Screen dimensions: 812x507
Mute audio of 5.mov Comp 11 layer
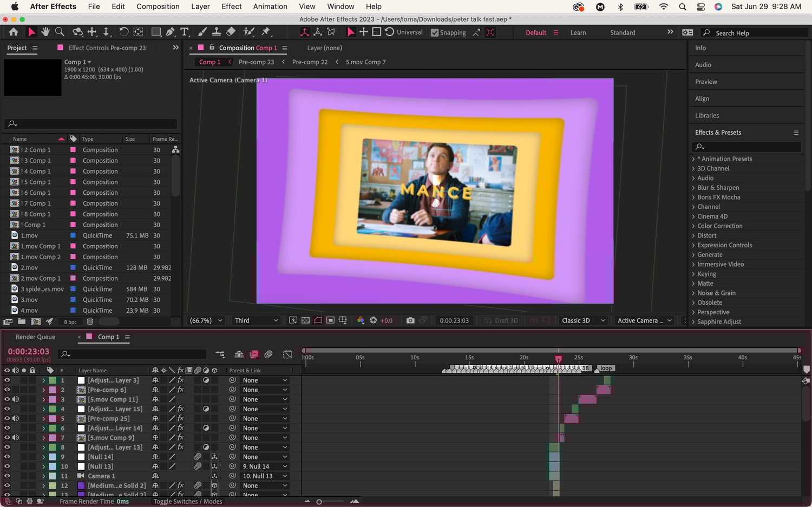pos(16,399)
